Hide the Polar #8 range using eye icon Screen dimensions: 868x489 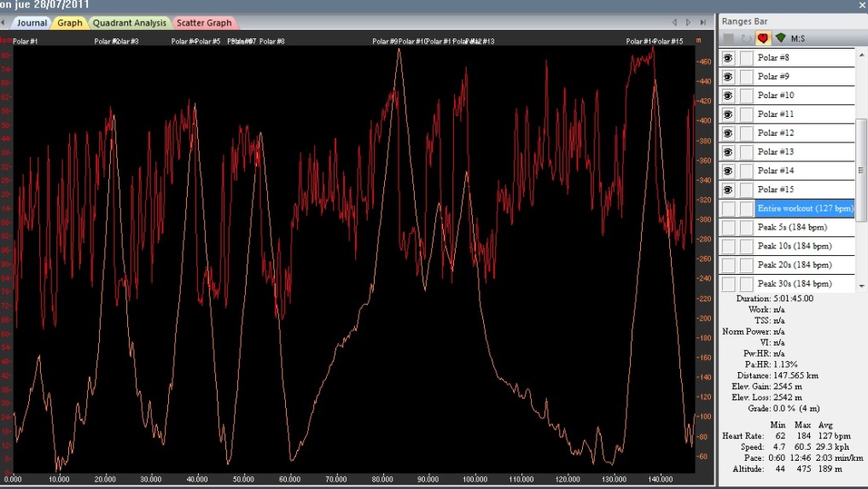click(728, 58)
